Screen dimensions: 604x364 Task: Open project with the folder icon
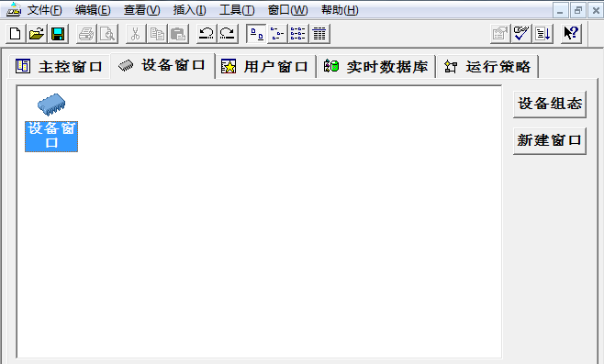tap(37, 34)
